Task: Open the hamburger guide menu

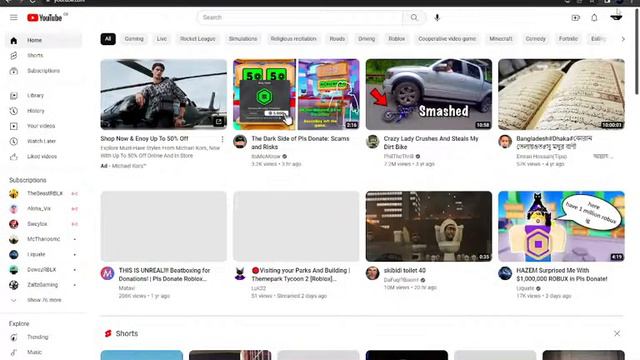Action: 13,18
